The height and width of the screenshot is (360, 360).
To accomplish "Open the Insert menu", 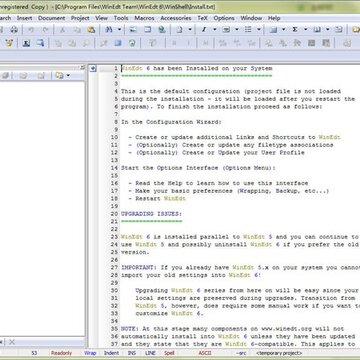I will (x=24, y=18).
